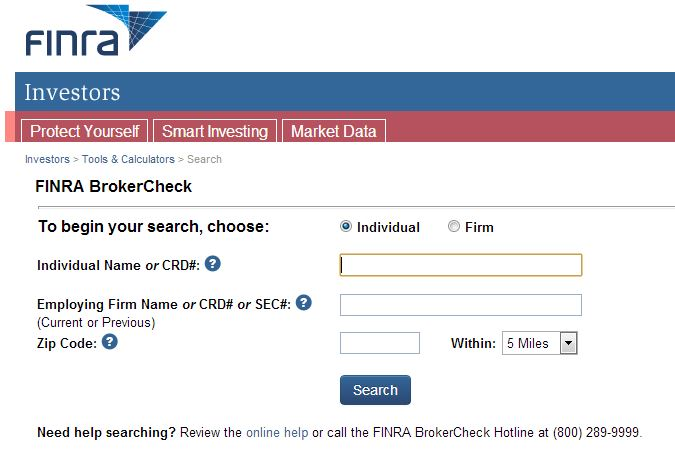Focus the Individual Name or CRD# field
The width and height of the screenshot is (675, 458).
[460, 265]
